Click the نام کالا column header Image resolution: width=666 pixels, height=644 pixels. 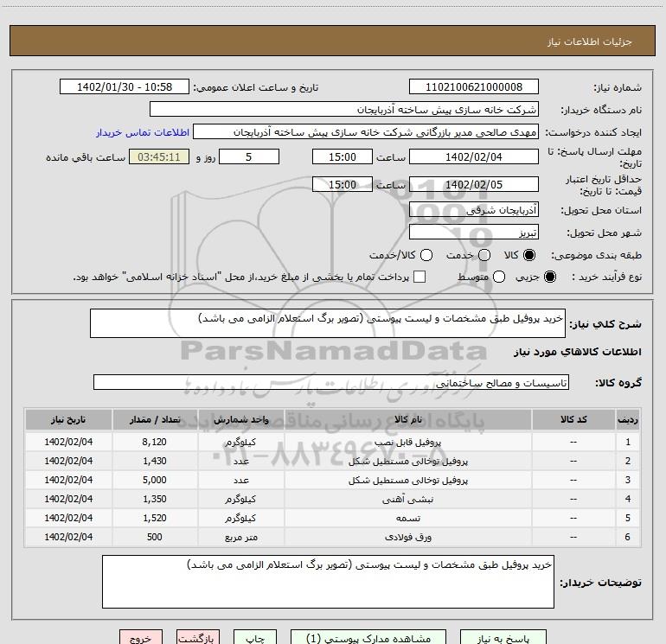(x=407, y=419)
